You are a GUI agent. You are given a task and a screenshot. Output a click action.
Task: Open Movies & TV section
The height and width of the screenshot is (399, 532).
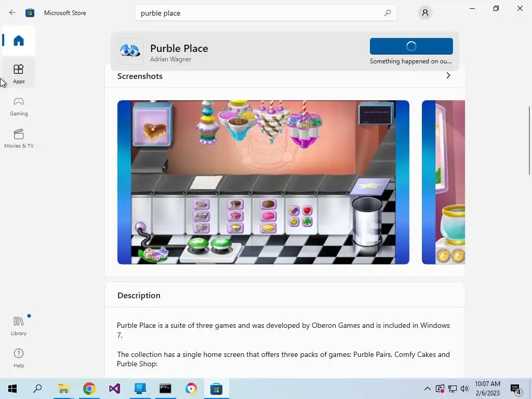click(x=19, y=138)
